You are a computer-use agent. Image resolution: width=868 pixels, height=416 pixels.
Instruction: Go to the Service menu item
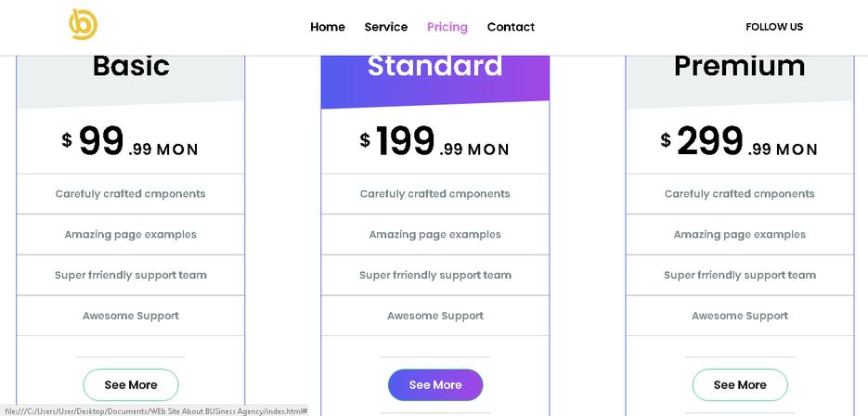tap(386, 27)
